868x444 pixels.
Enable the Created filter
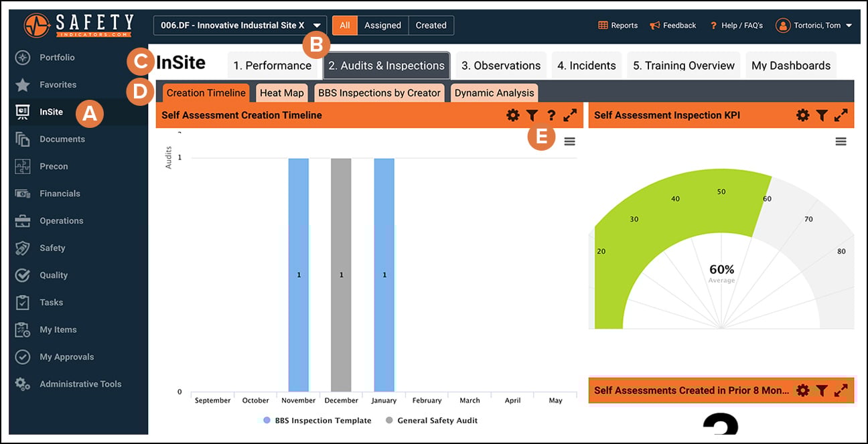click(x=431, y=25)
